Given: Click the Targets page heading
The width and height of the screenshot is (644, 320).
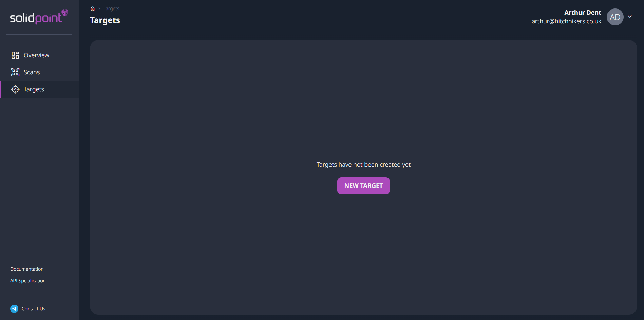Looking at the screenshot, I should (x=105, y=20).
